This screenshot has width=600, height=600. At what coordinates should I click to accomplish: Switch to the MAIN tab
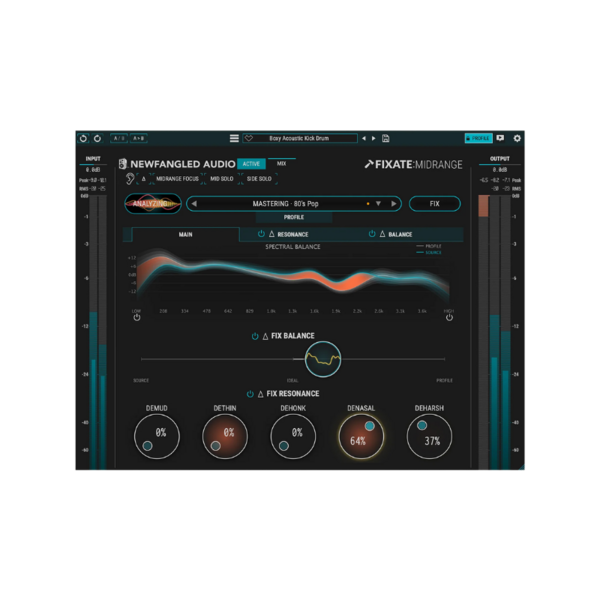click(x=186, y=235)
